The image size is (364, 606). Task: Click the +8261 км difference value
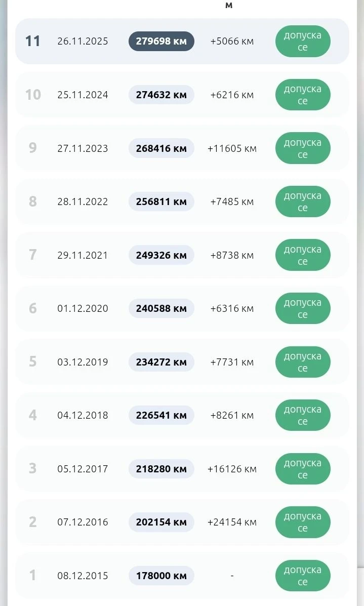232,416
